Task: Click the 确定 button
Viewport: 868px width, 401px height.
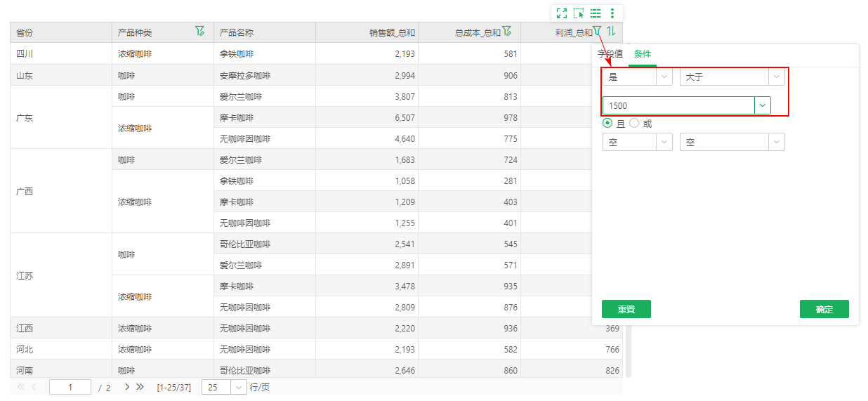Action: pos(824,309)
